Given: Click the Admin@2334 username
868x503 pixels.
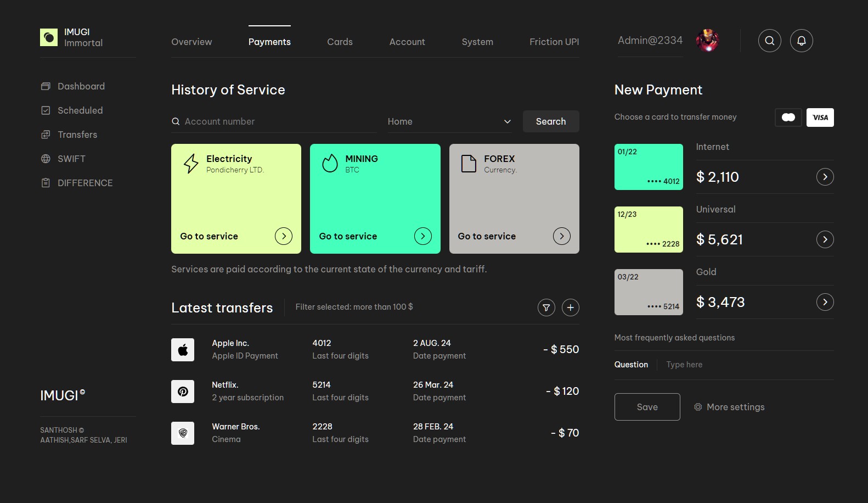Looking at the screenshot, I should coord(650,40).
